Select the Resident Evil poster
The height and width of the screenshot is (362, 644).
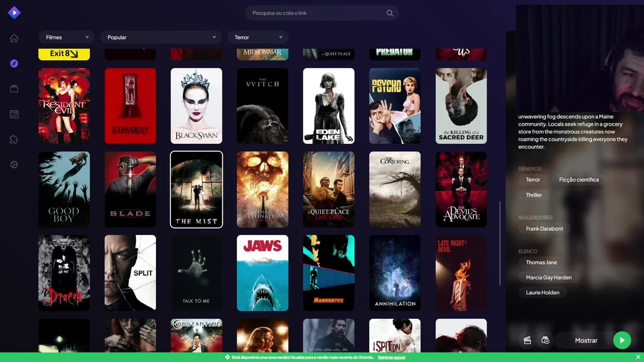tap(64, 106)
